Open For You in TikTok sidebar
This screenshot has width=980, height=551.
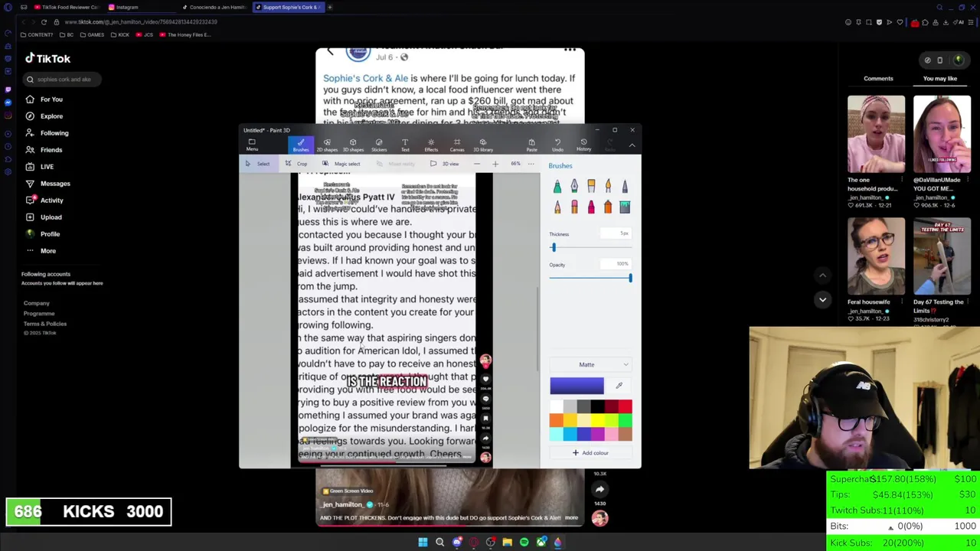click(x=45, y=99)
